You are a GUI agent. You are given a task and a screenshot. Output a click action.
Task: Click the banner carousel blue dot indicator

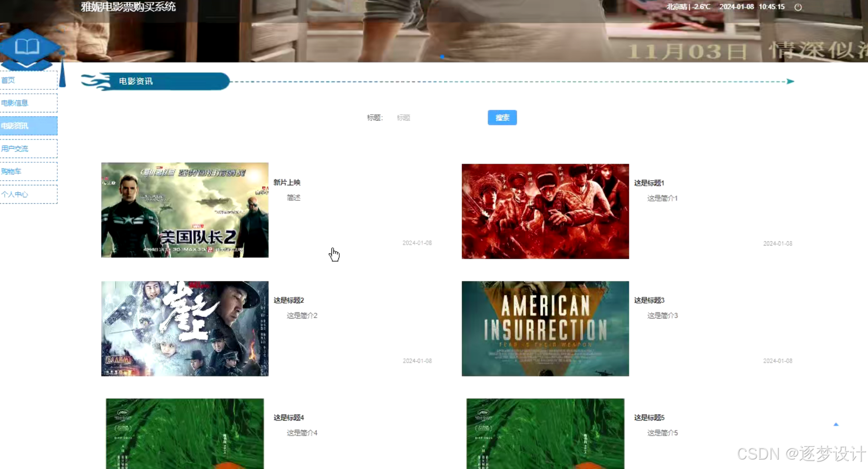(x=442, y=56)
